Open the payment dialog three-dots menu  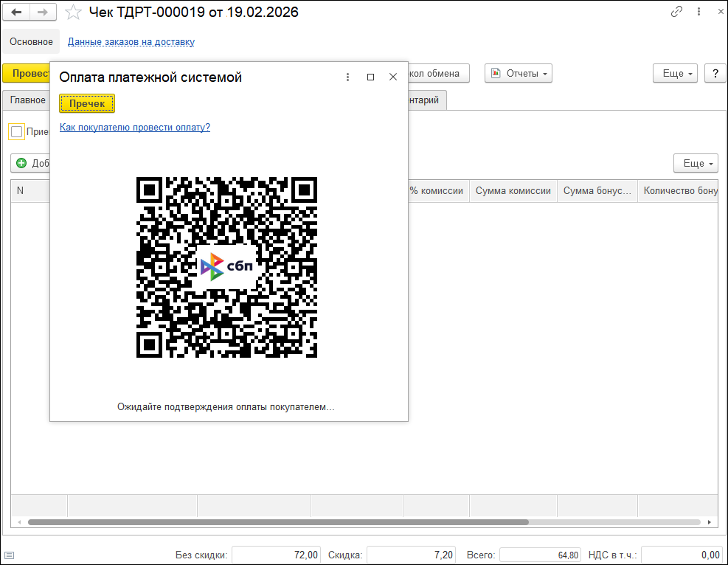point(347,77)
